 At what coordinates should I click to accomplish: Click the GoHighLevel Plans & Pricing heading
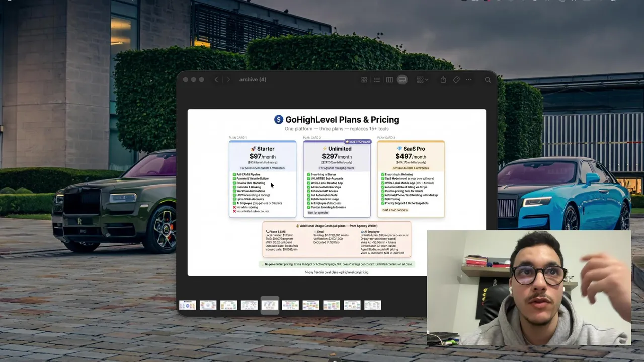[x=337, y=120]
